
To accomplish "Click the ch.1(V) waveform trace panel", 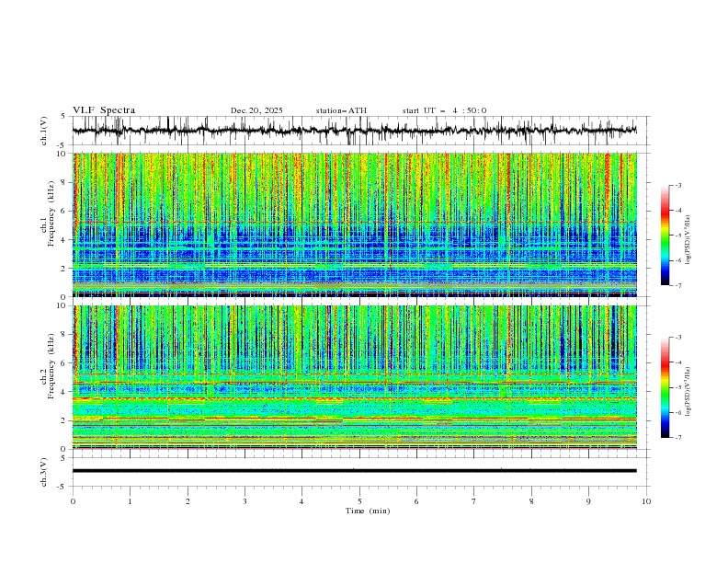I will (x=358, y=131).
